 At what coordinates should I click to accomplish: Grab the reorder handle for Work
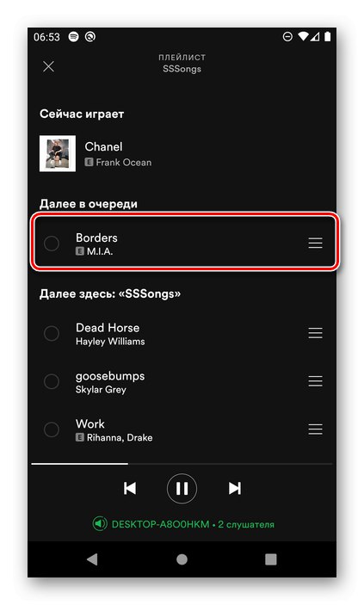tap(315, 429)
